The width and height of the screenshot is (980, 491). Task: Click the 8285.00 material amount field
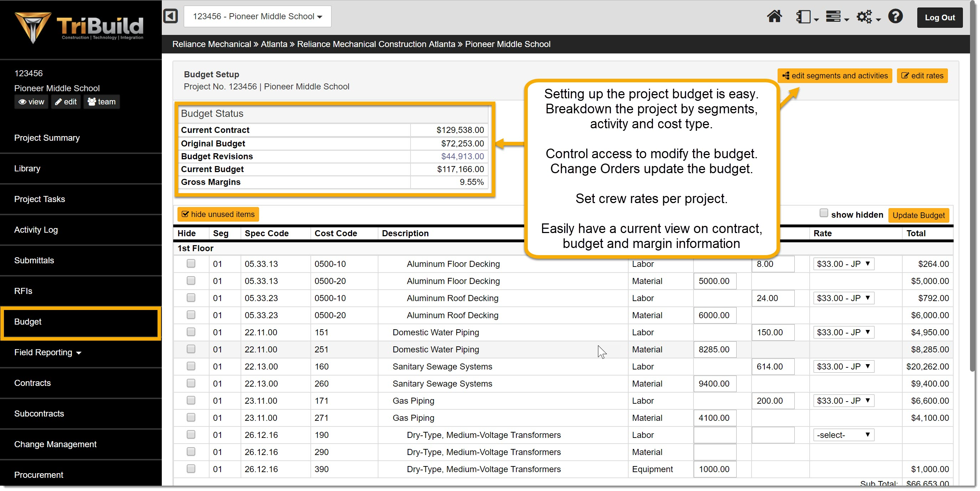[715, 349]
